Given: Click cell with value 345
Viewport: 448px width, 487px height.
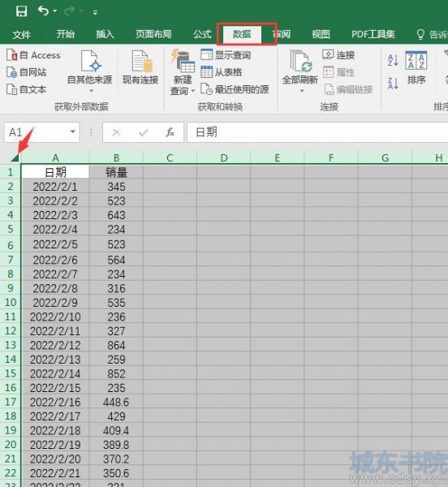Looking at the screenshot, I should coord(116,187).
